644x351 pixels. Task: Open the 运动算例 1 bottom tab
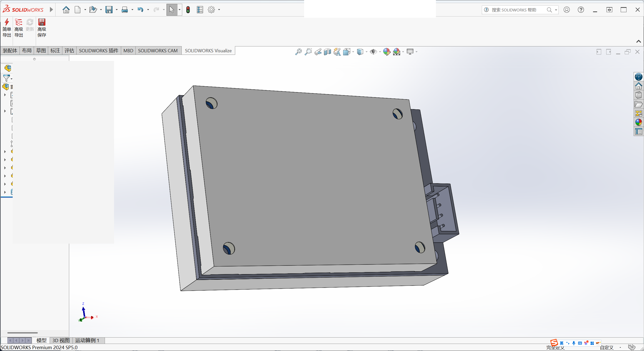[x=87, y=340]
